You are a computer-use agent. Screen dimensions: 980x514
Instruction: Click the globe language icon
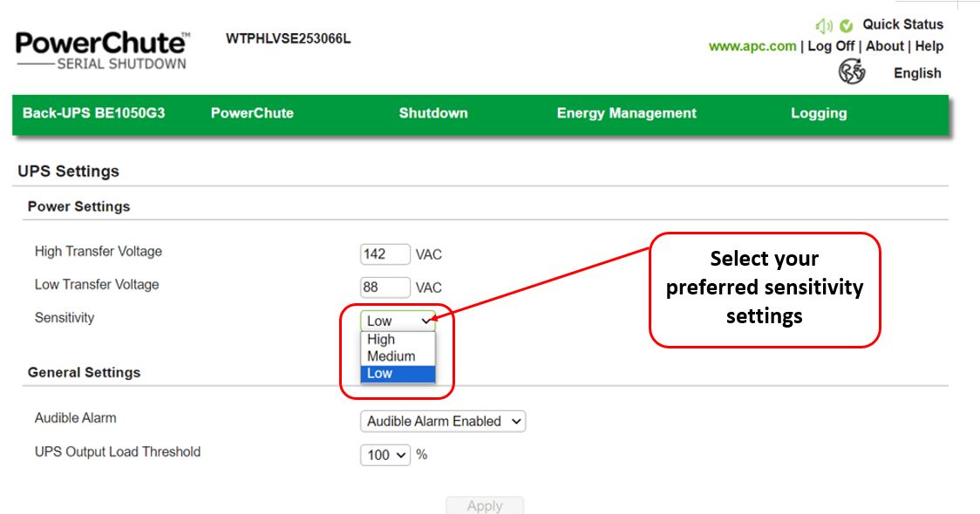click(x=852, y=71)
